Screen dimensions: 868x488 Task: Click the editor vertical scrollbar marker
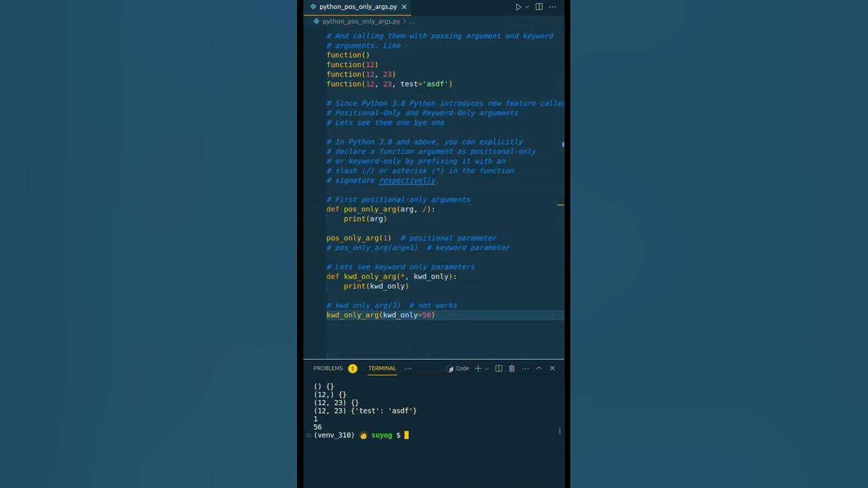tap(563, 144)
